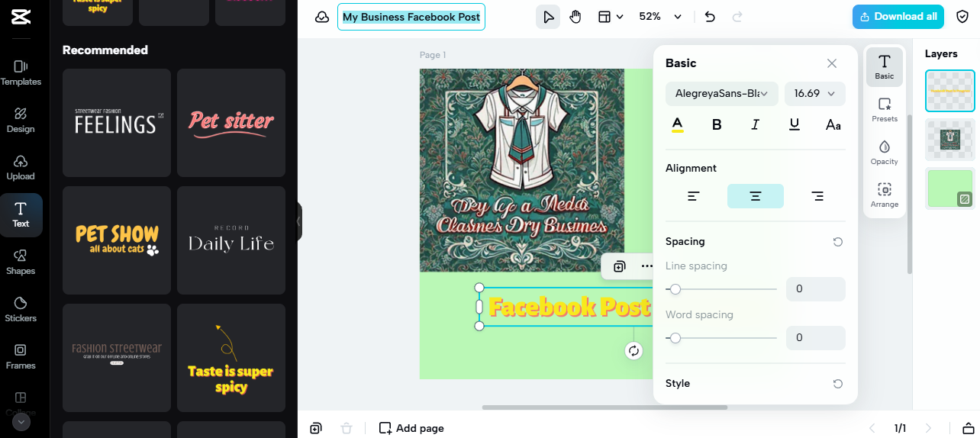
Task: Toggle bold formatting
Action: pyautogui.click(x=717, y=124)
